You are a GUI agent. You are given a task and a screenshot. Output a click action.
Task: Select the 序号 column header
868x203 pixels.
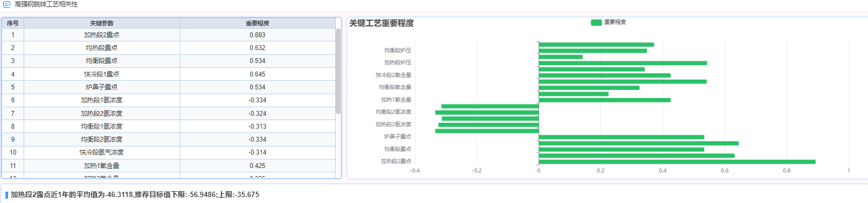click(13, 23)
